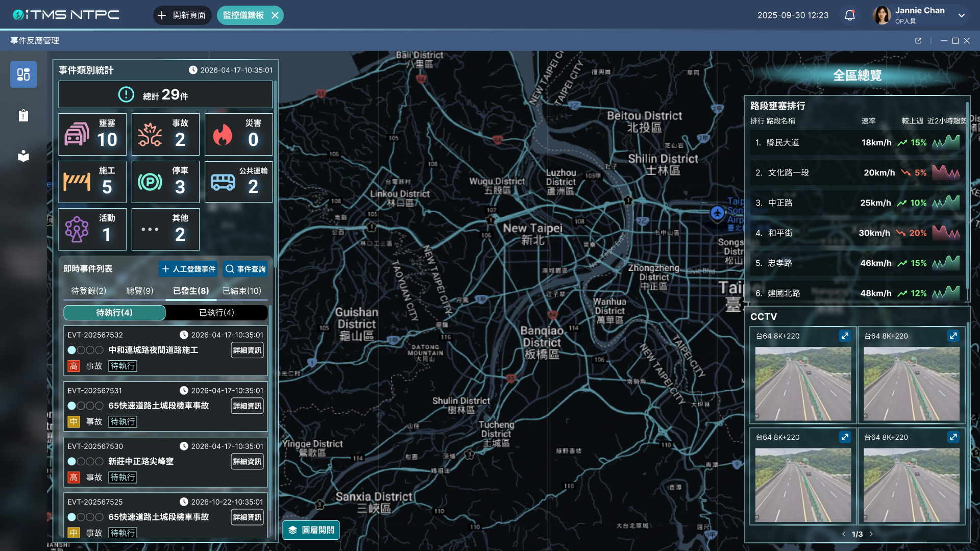Select the fire disaster (災害) category tile
980x551 pixels.
(x=238, y=134)
